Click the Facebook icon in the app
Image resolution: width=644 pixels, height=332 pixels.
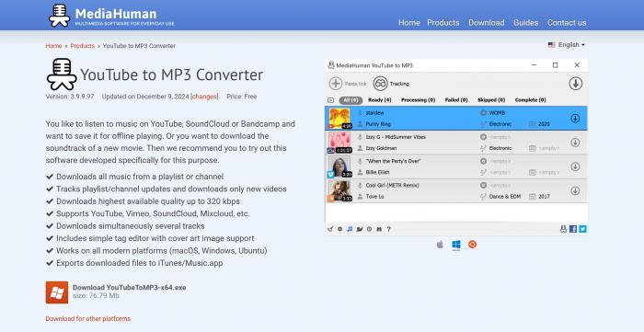573,229
